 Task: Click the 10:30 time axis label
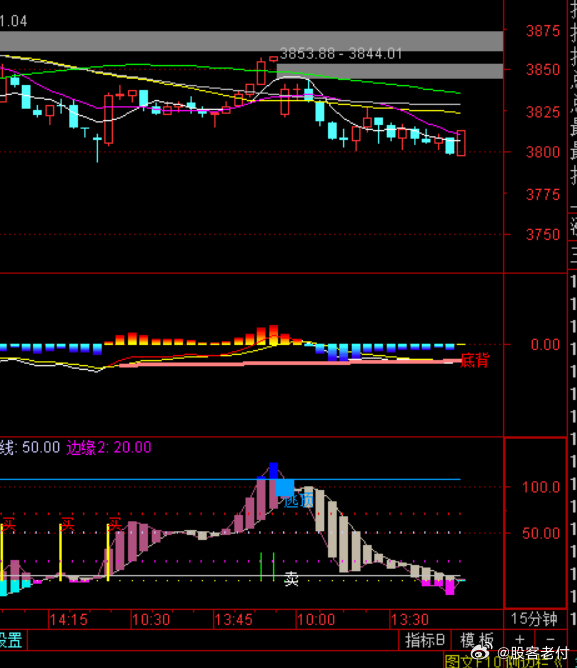coord(151,619)
